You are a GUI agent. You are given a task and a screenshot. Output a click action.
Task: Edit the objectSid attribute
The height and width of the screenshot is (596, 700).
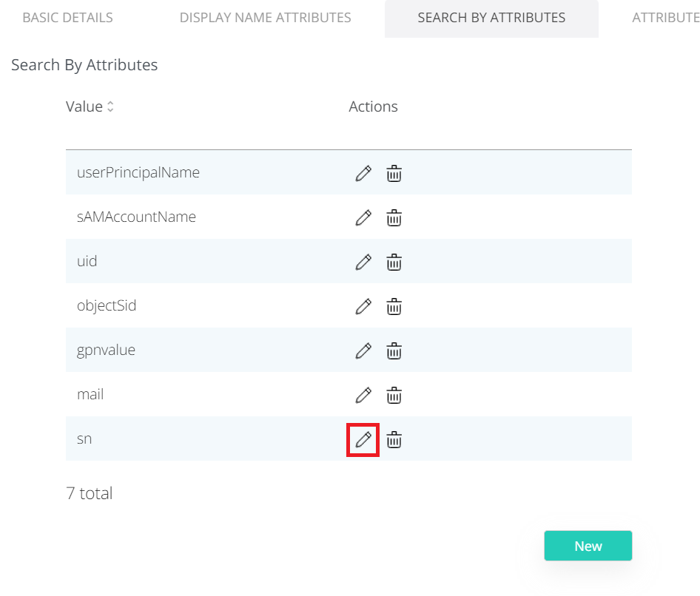pyautogui.click(x=363, y=307)
